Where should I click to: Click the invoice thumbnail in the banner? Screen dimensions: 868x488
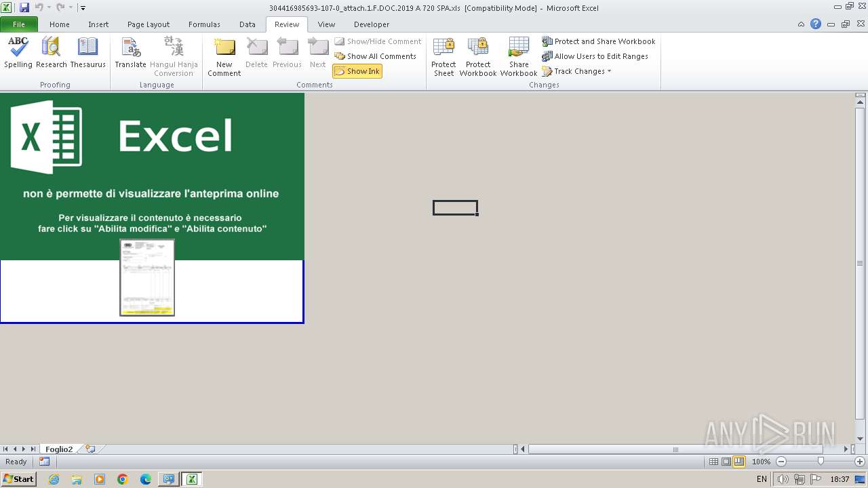pyautogui.click(x=147, y=277)
